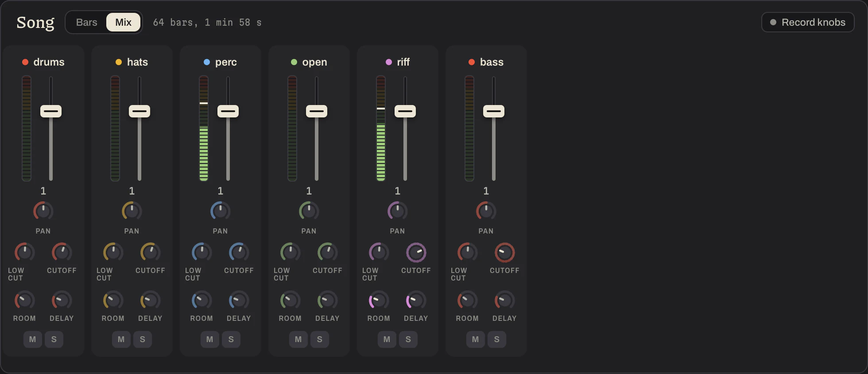This screenshot has height=374, width=868.
Task: Click the bass pan knob
Action: click(x=486, y=211)
